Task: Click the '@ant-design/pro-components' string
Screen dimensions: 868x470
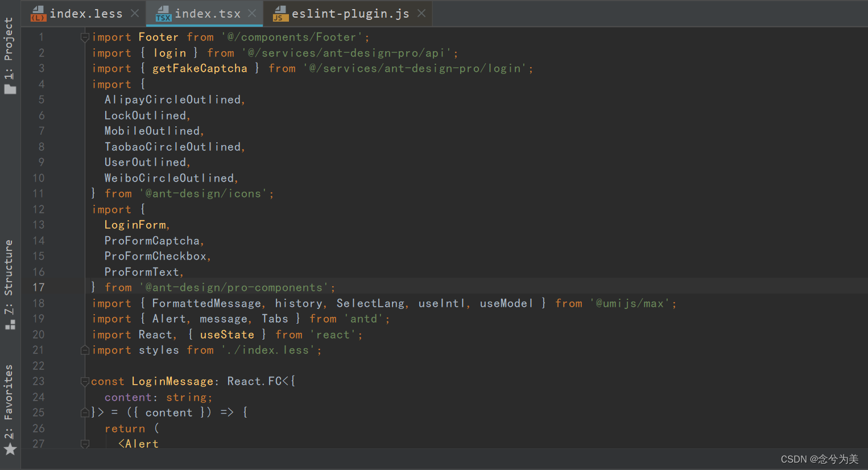Action: pyautogui.click(x=234, y=287)
